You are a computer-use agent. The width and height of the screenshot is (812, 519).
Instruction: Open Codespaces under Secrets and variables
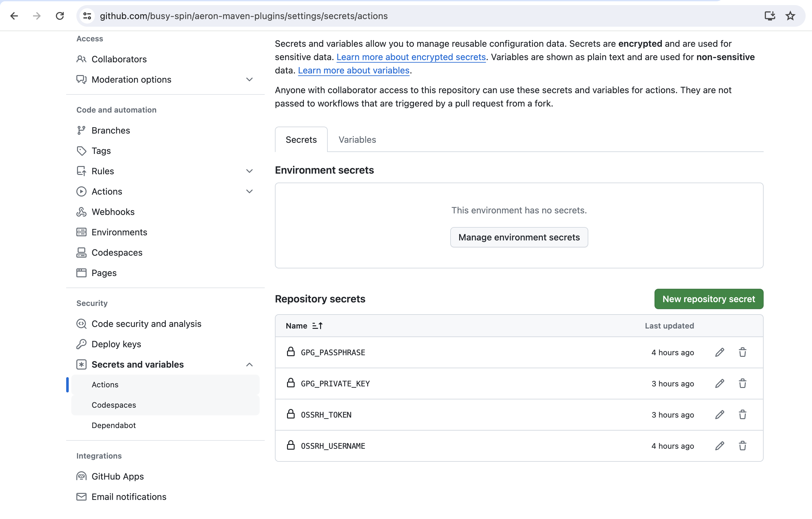[165, 405]
